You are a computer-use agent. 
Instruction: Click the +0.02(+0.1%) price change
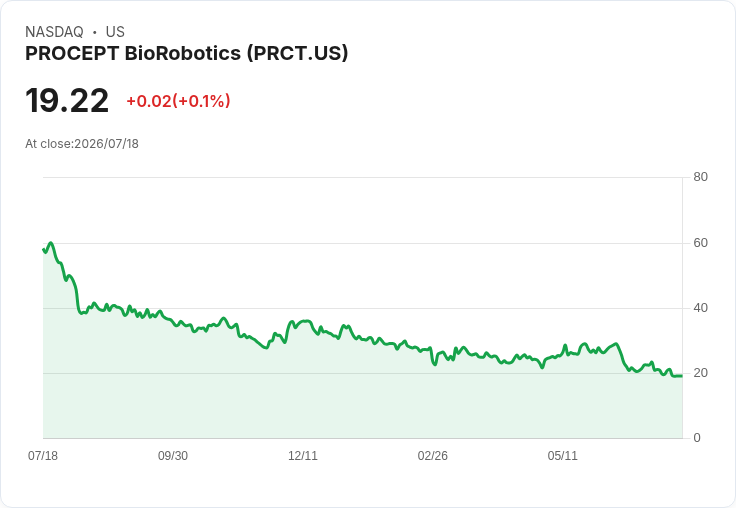178,101
